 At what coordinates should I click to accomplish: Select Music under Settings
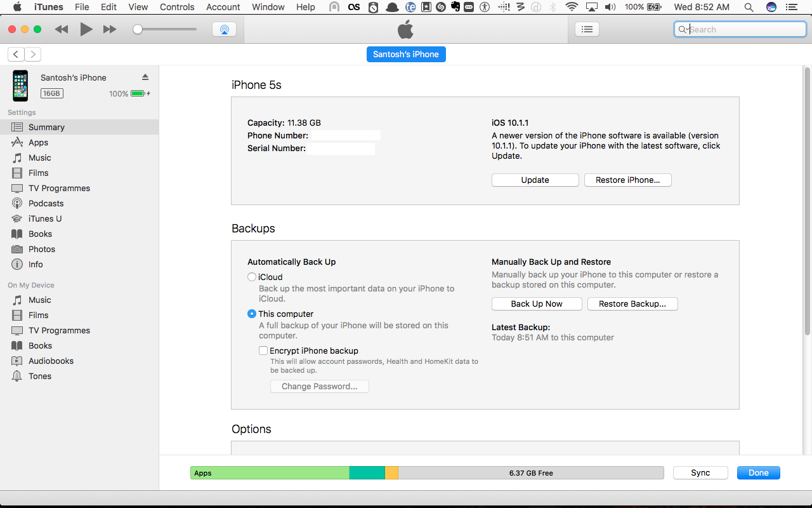point(79,157)
